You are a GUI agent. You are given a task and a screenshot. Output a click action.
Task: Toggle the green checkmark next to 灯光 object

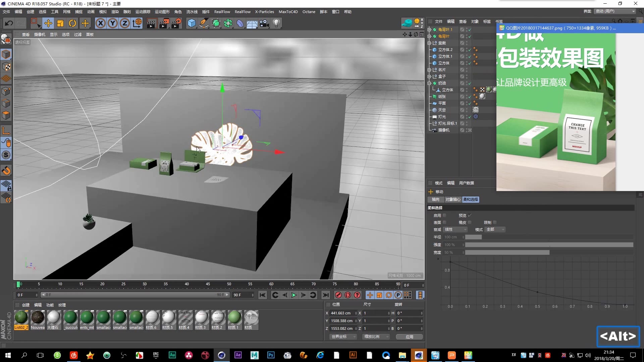(470, 117)
